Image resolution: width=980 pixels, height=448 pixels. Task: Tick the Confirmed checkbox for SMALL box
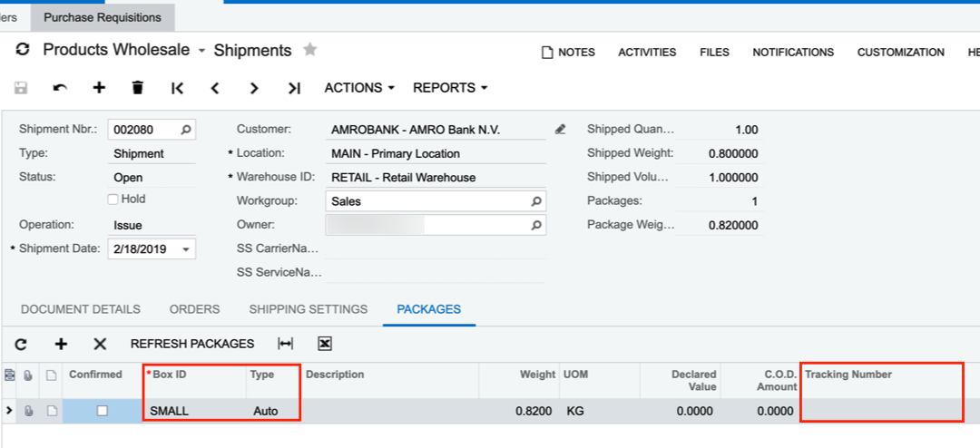(x=103, y=411)
